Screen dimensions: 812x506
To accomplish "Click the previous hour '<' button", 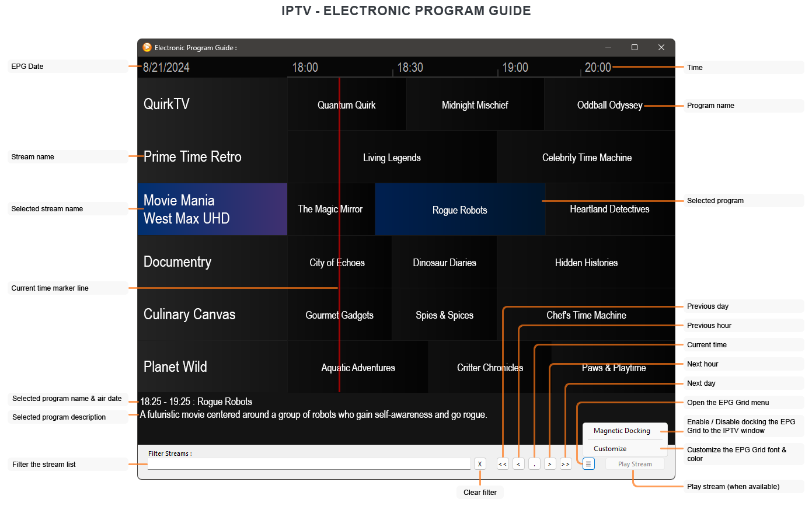I will click(x=518, y=464).
